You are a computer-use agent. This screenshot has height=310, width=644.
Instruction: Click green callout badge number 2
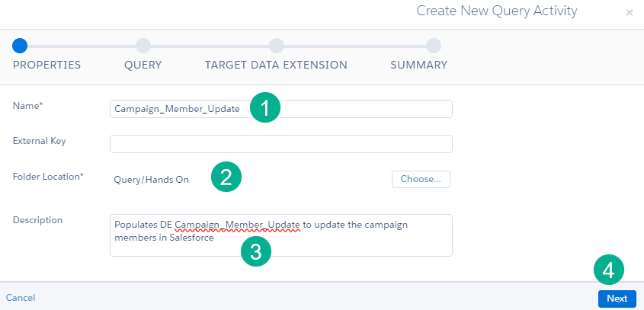coord(226,177)
